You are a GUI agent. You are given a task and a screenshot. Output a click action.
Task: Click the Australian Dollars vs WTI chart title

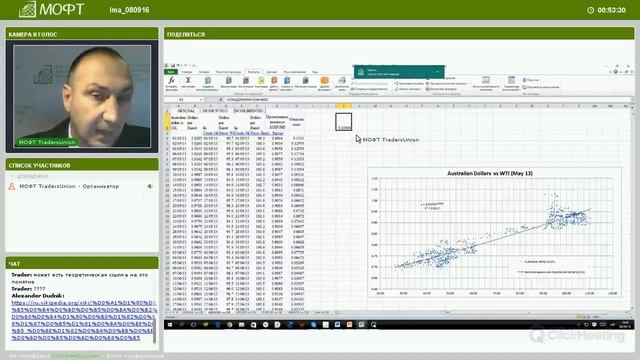[490, 173]
